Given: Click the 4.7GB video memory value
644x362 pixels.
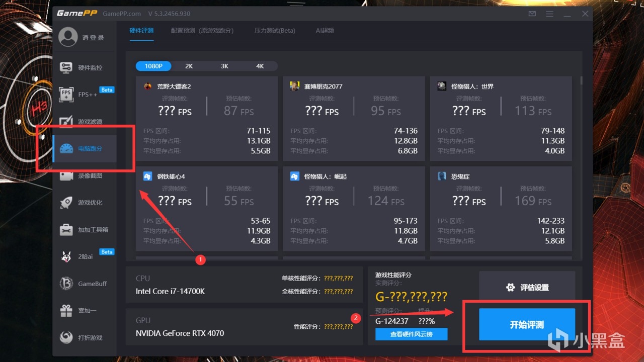Looking at the screenshot, I should point(408,241).
